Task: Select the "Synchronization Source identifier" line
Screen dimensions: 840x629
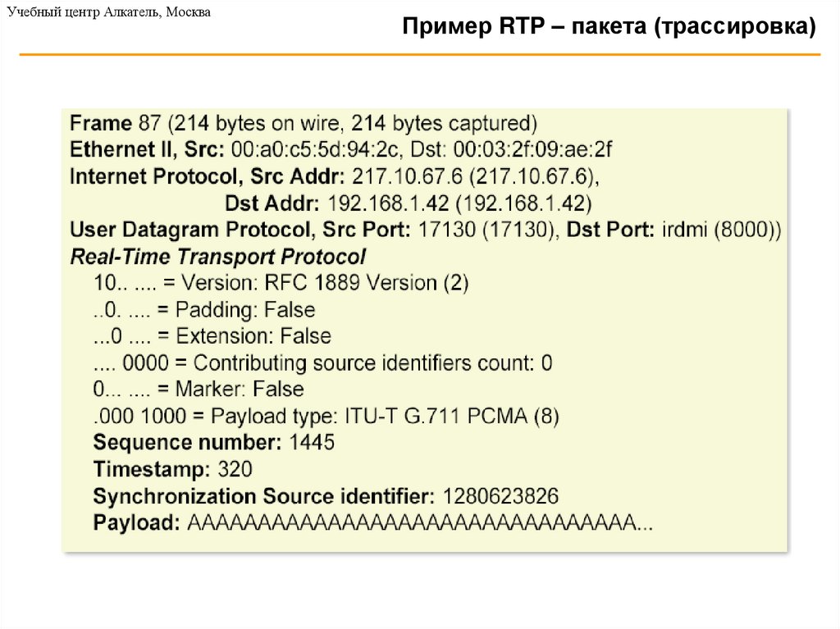Action: click(x=326, y=496)
